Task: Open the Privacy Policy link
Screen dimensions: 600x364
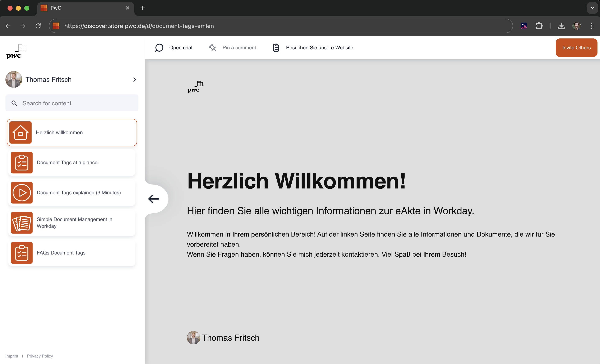Action: pyautogui.click(x=40, y=356)
